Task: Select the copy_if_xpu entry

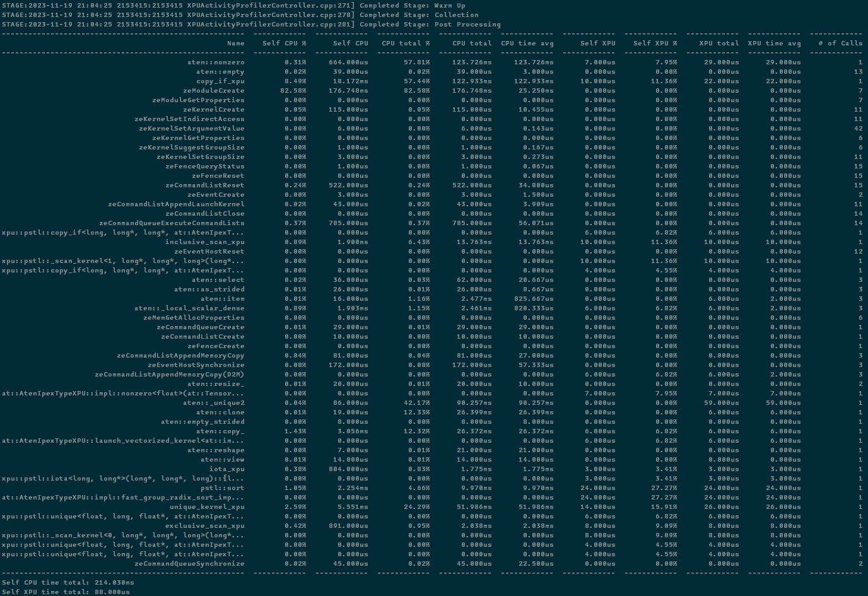Action: click(x=220, y=81)
